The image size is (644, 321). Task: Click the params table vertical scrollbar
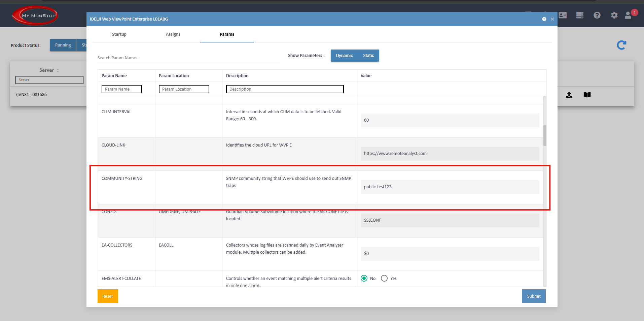pyautogui.click(x=545, y=136)
